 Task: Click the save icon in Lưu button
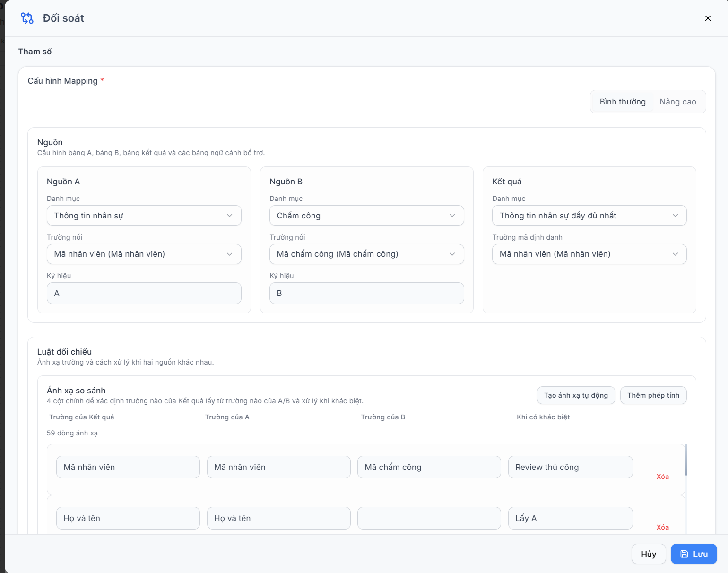(684, 554)
